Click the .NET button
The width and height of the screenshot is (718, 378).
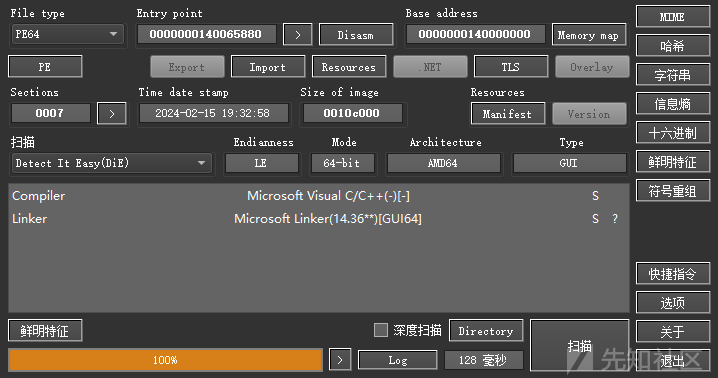(x=430, y=67)
